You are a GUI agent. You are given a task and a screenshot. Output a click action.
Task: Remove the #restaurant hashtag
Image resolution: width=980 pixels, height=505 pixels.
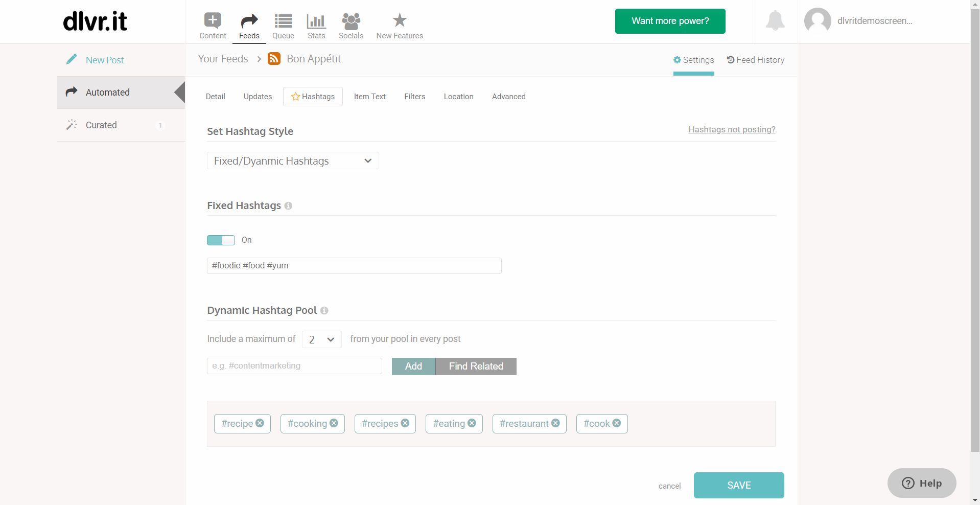tap(555, 423)
